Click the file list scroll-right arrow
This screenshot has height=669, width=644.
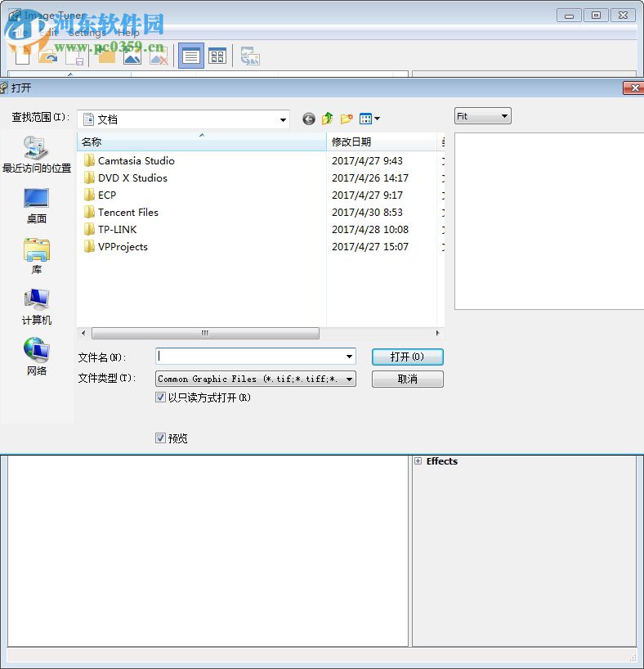pos(437,333)
